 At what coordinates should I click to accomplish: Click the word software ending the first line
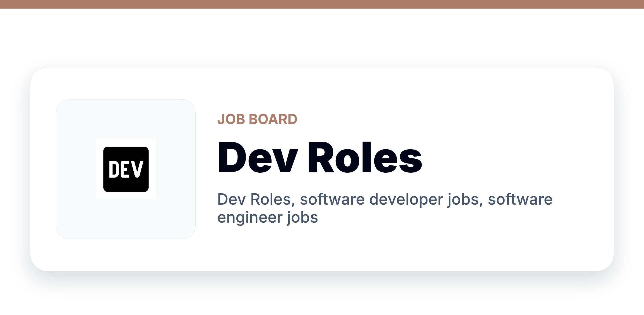[x=520, y=200]
